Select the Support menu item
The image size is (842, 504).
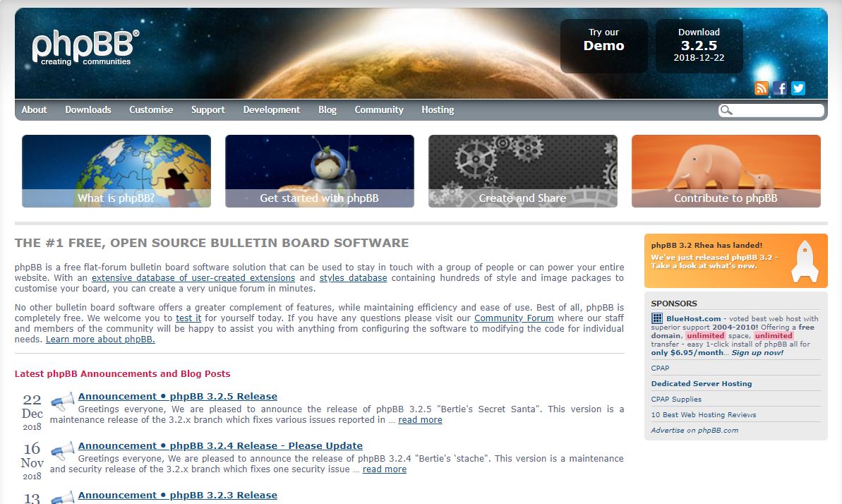[208, 110]
